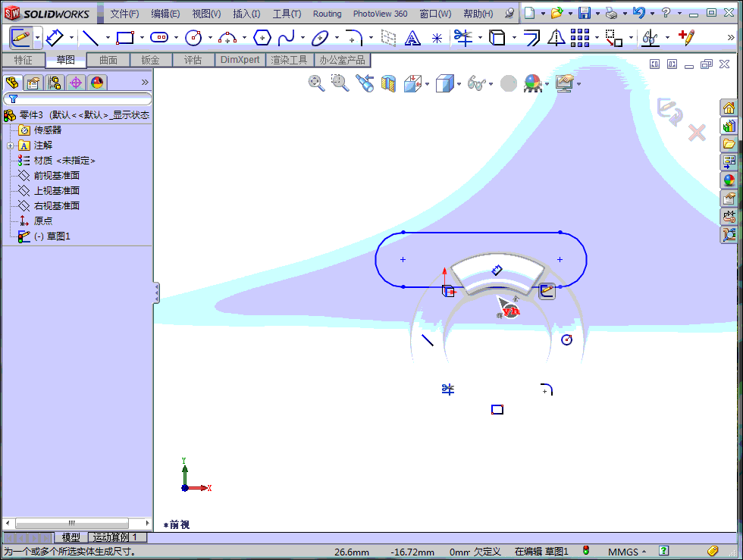
Task: Click the Previous View icon
Action: (x=365, y=83)
